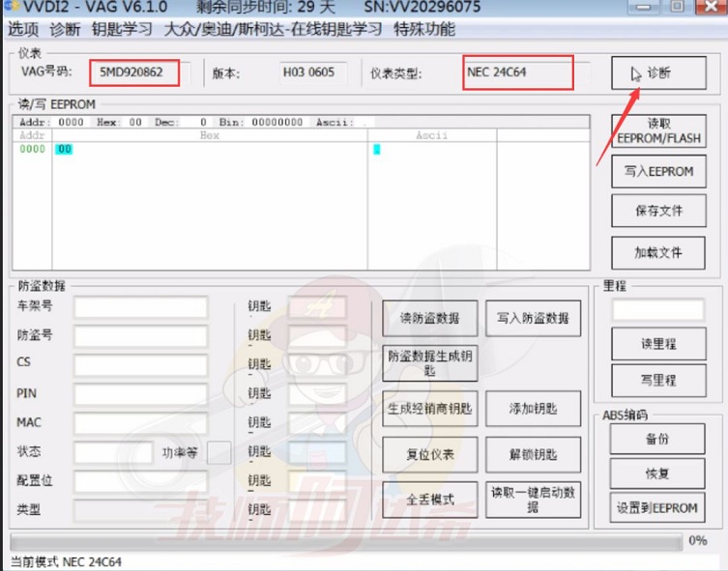Viewport: 728px width, 571px height.
Task: Click the 读里程 button
Action: point(658,344)
